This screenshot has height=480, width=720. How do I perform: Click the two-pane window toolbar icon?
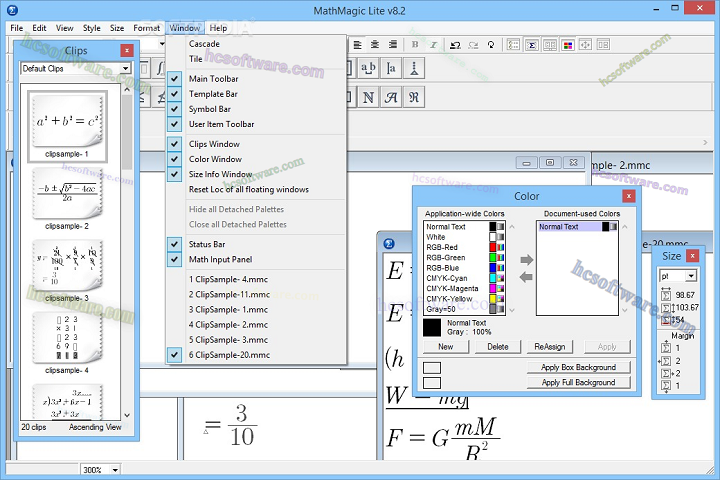[550, 45]
